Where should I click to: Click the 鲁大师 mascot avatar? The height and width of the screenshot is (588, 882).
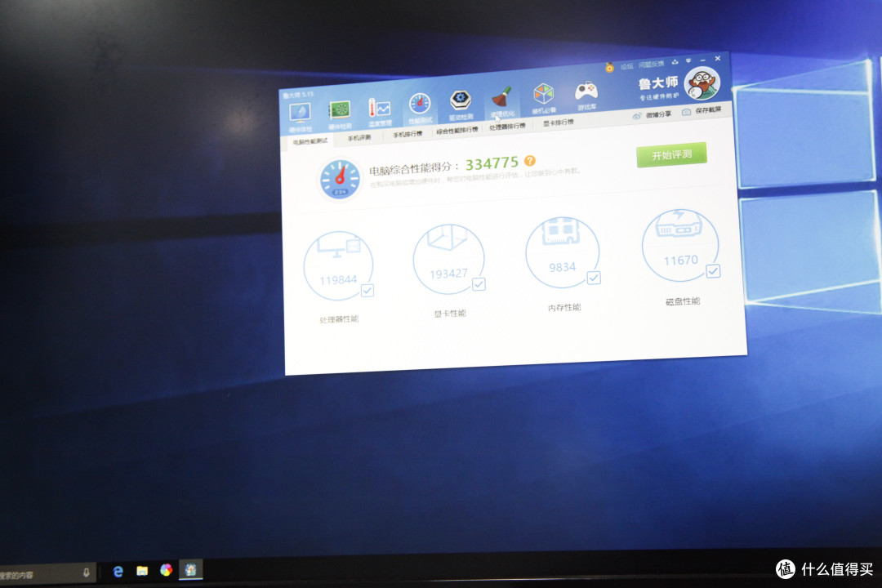pyautogui.click(x=702, y=83)
